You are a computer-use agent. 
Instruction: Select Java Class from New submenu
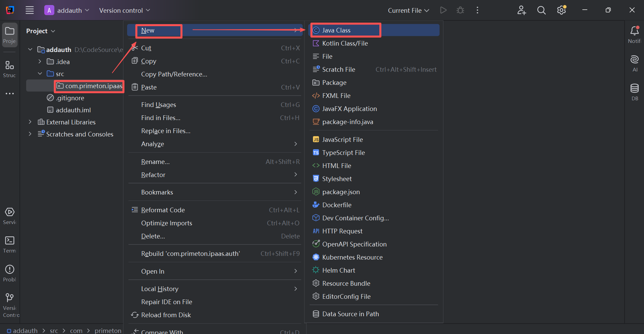(x=336, y=30)
